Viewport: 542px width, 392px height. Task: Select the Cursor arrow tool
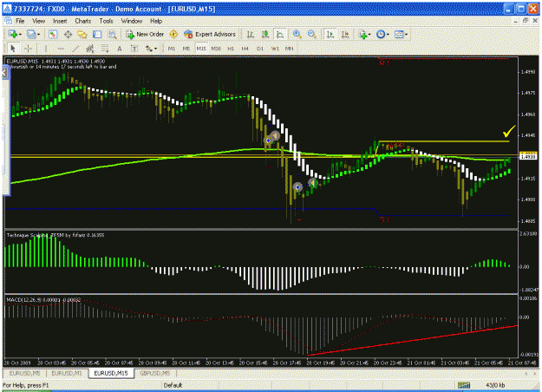click(13, 49)
